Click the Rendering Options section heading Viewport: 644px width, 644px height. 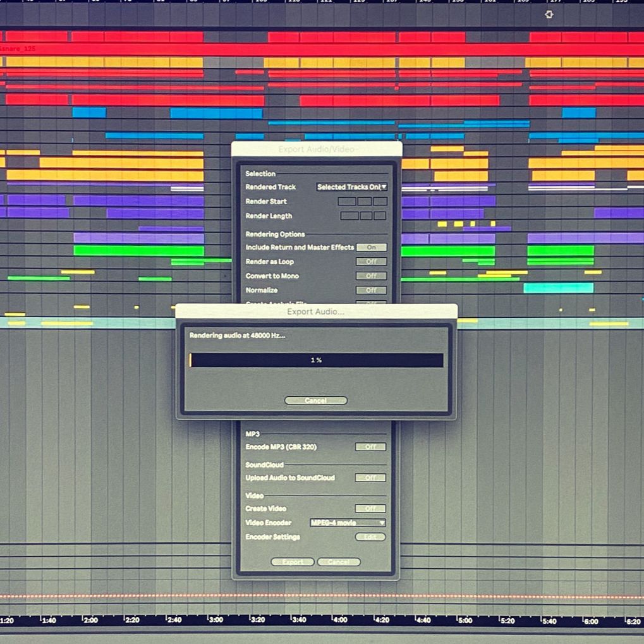[x=275, y=234]
